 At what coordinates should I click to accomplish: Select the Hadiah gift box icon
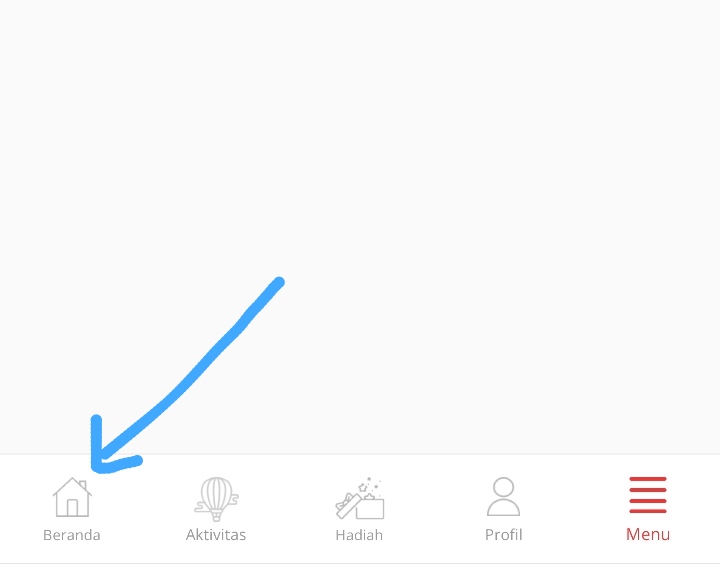pos(360,499)
